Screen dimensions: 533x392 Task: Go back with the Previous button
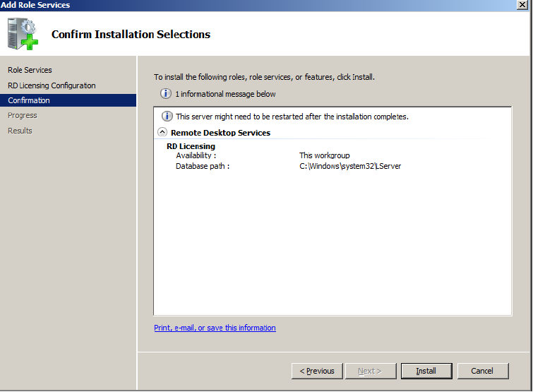pyautogui.click(x=317, y=371)
